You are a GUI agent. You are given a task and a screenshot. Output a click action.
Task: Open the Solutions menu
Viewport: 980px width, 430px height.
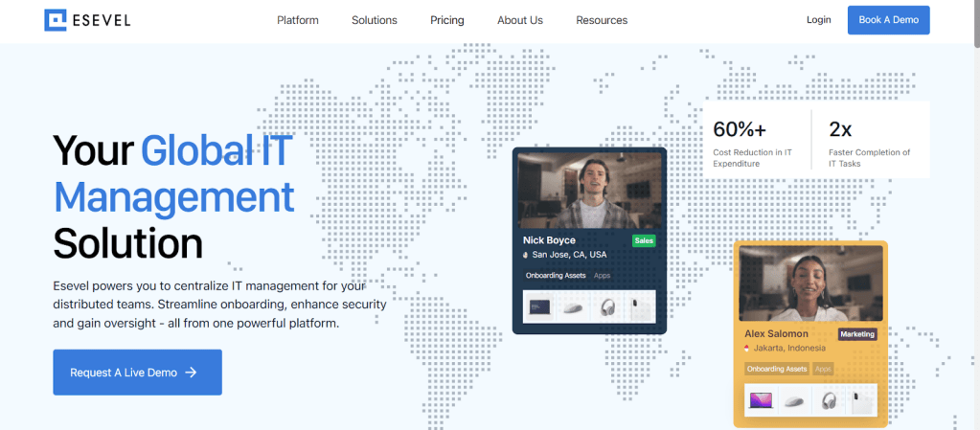[x=374, y=20]
